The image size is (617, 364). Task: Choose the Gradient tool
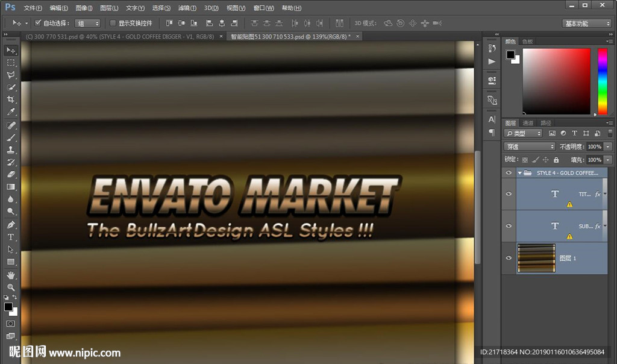(11, 187)
